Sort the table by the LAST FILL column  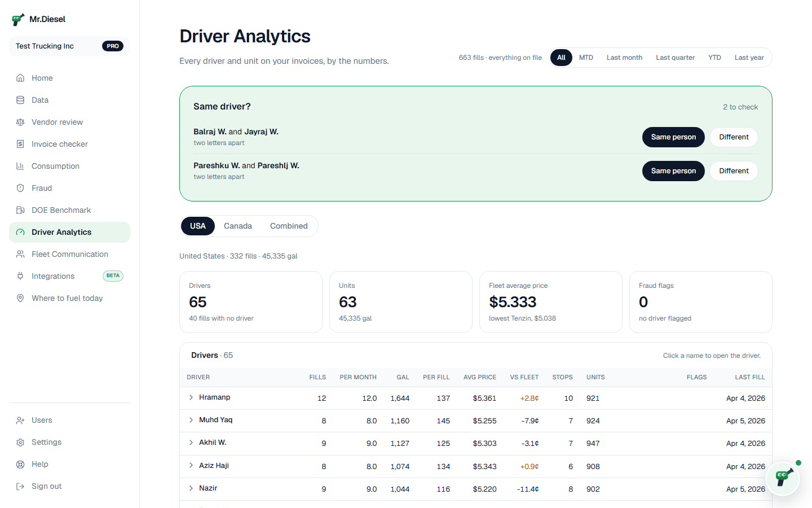(750, 377)
